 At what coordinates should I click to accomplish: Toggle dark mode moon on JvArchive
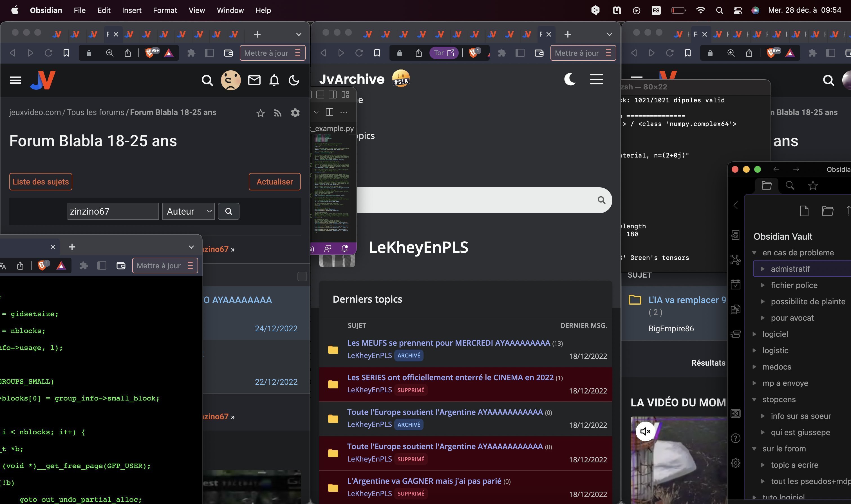[x=570, y=79]
